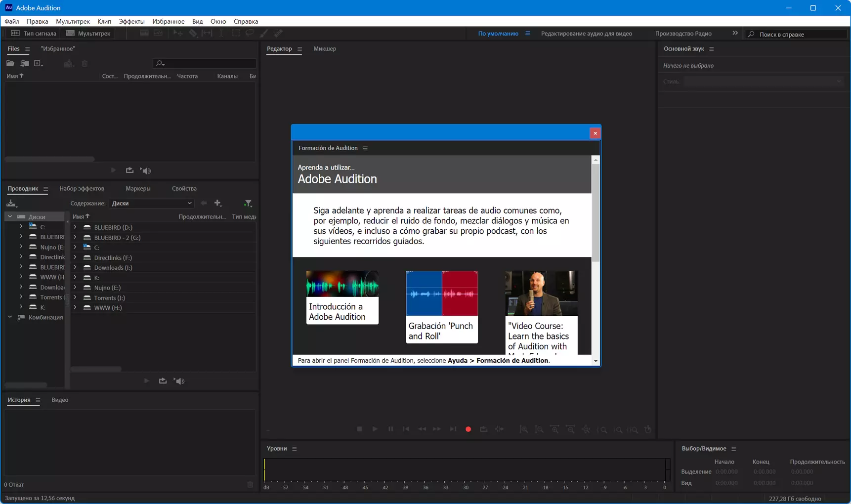Viewport: 851px width, 504px height.
Task: Close the Formación de Audition dialog
Action: click(595, 133)
